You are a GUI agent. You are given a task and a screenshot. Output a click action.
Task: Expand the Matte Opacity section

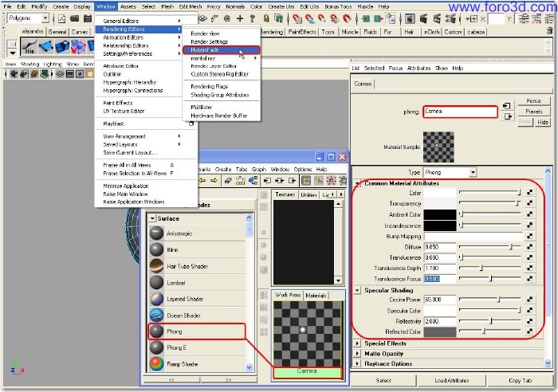357,354
